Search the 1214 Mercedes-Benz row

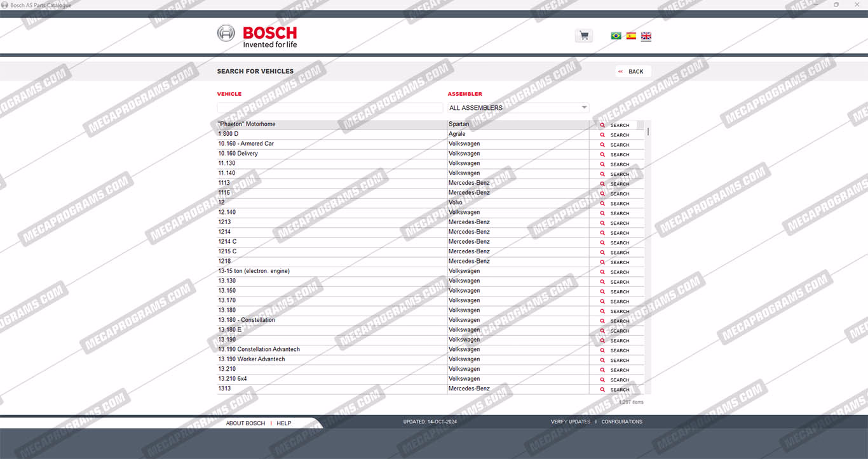tap(614, 233)
